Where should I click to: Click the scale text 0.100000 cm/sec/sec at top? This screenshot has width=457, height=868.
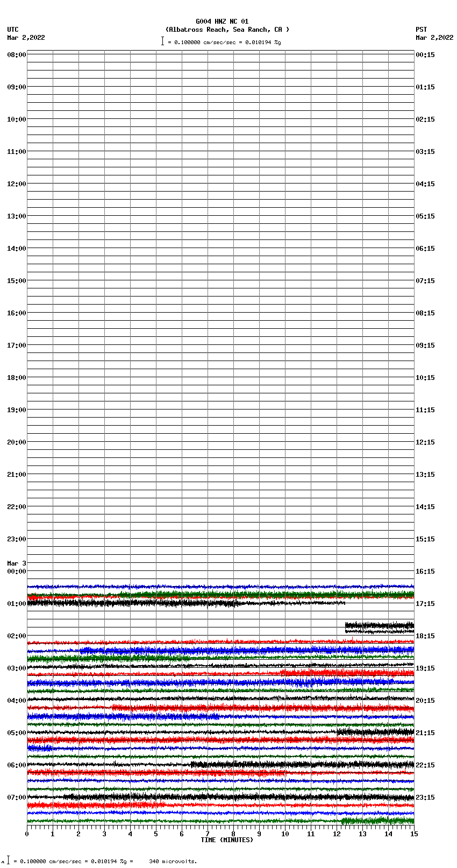tap(205, 42)
